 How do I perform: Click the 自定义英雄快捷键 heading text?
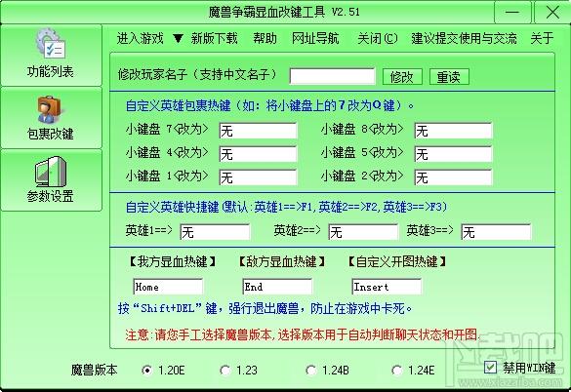286,207
